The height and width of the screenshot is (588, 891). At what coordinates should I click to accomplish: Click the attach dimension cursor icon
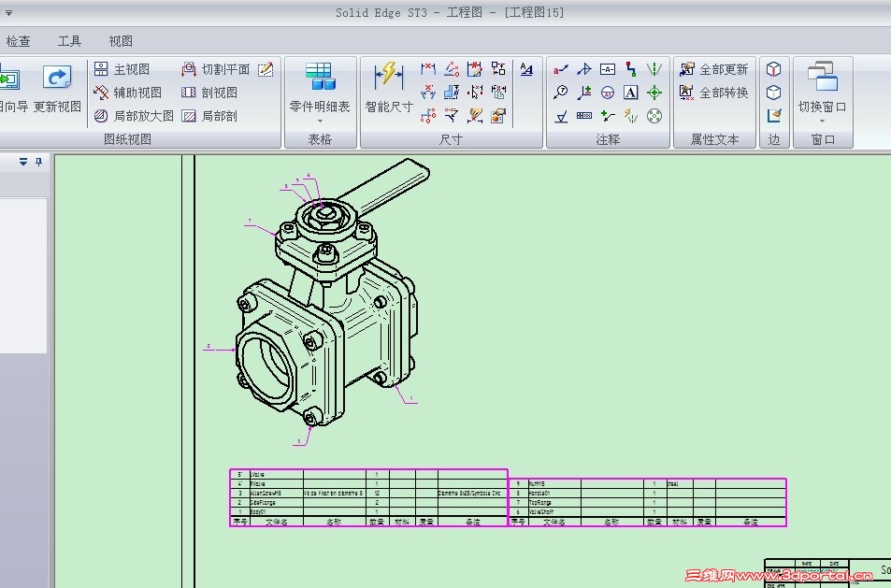475,93
